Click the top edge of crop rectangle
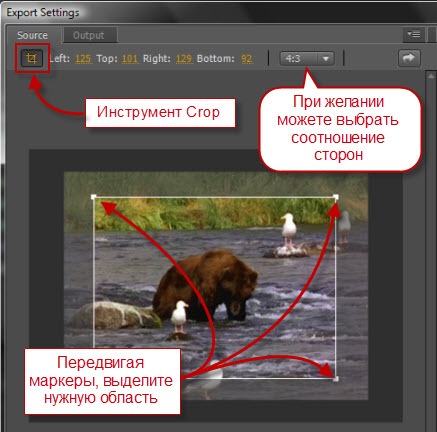 pyautogui.click(x=215, y=197)
